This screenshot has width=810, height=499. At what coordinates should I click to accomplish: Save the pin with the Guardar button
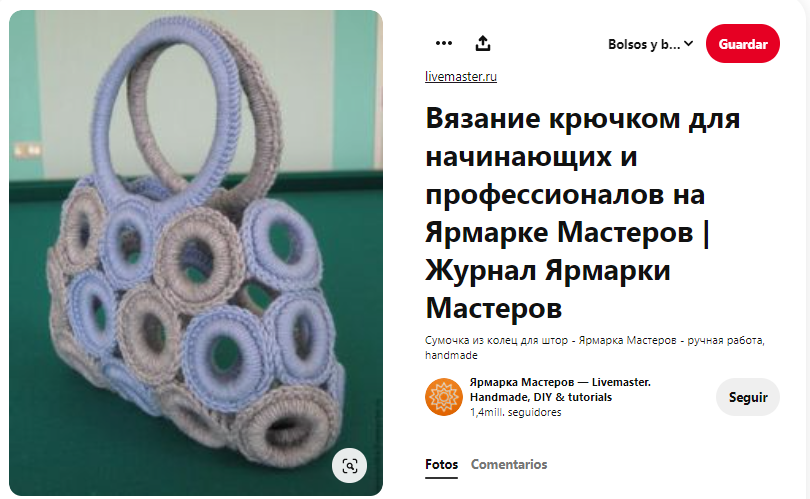742,44
